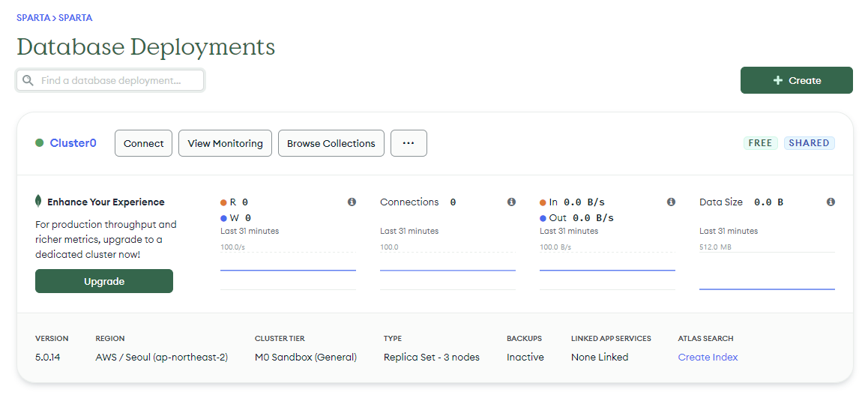This screenshot has height=410, width=868.
Task: Click the Upgrade button
Action: point(104,281)
